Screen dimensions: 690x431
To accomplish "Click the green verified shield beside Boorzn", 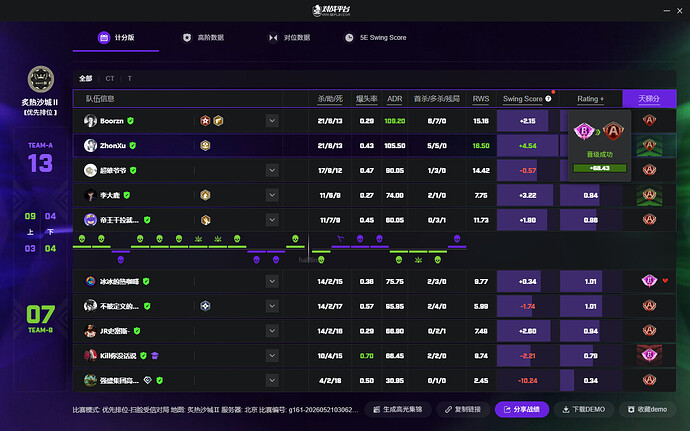I will point(130,121).
